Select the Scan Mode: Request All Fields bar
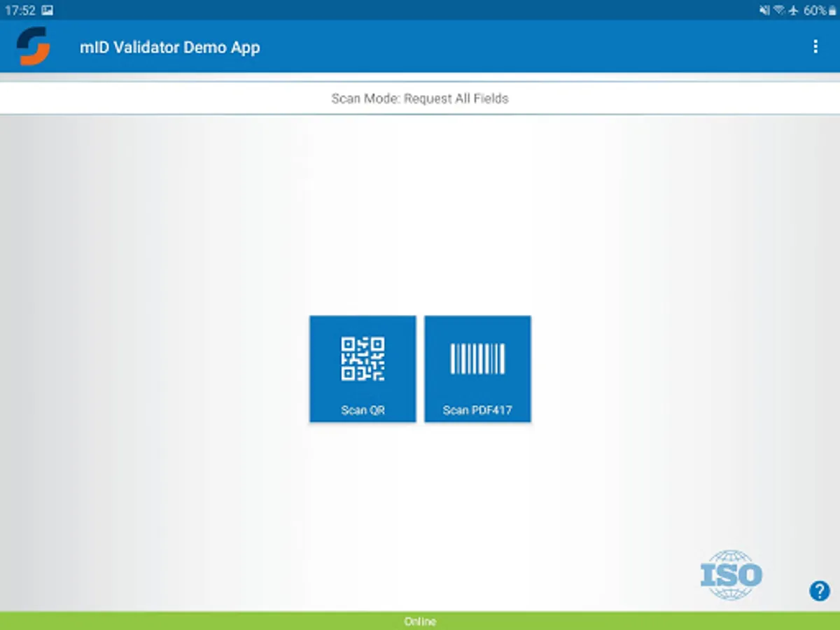Image resolution: width=840 pixels, height=630 pixels. click(420, 99)
